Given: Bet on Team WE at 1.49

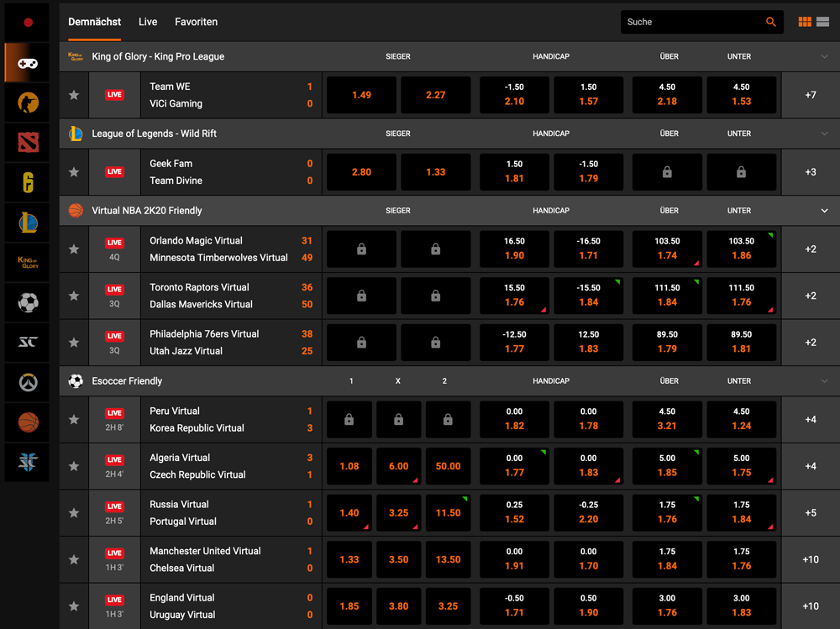Looking at the screenshot, I should click(361, 95).
